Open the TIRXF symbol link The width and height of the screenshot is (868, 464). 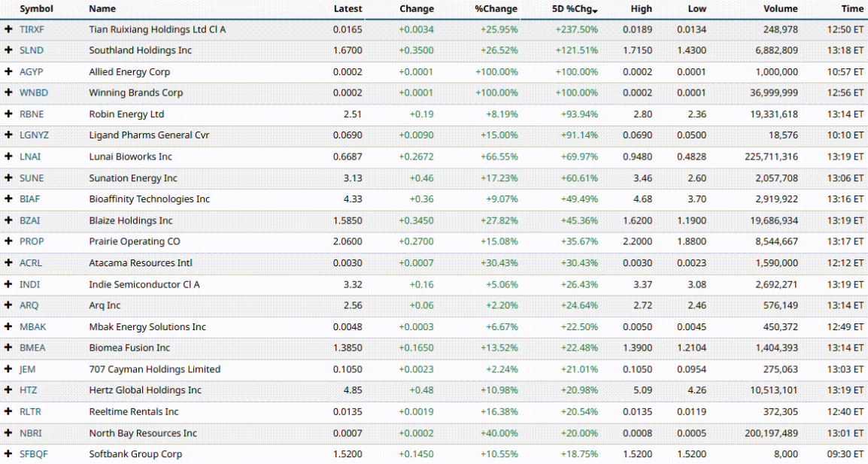point(32,29)
